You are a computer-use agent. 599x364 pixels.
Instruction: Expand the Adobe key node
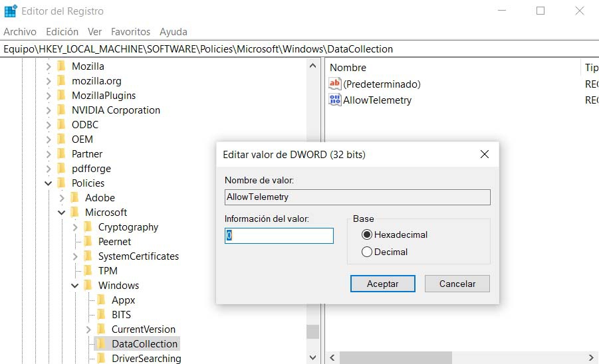pos(62,198)
